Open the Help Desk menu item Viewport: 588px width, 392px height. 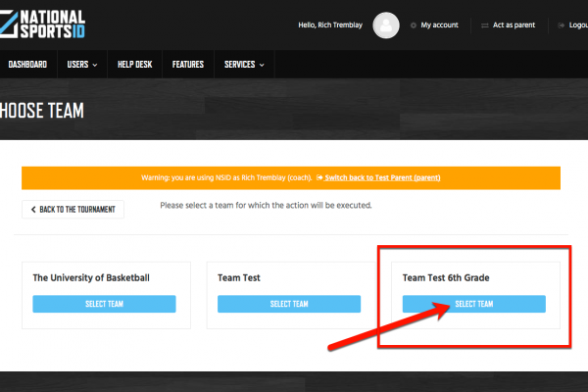coord(134,65)
